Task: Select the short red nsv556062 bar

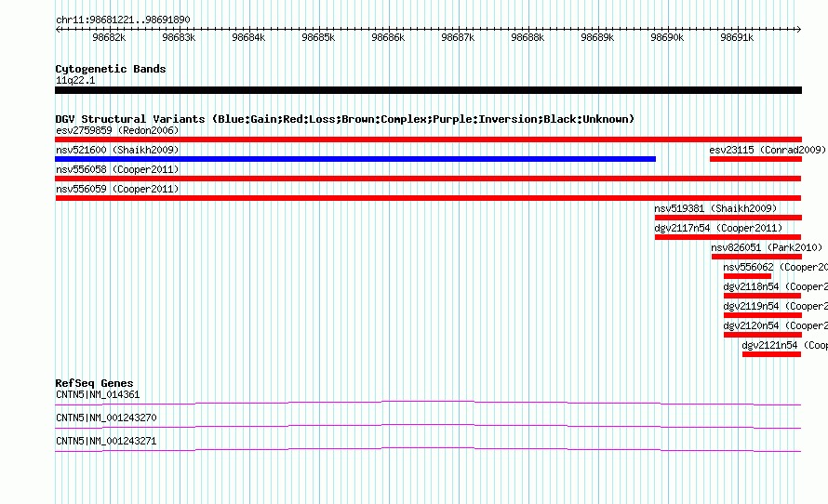Action: point(747,276)
